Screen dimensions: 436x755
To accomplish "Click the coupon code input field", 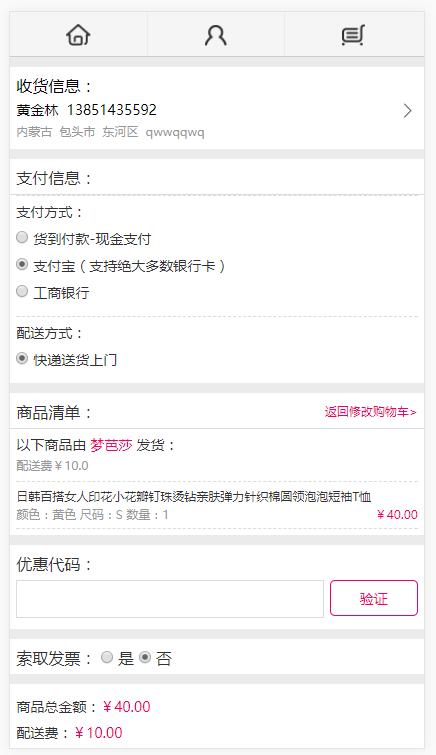I will pos(170,599).
